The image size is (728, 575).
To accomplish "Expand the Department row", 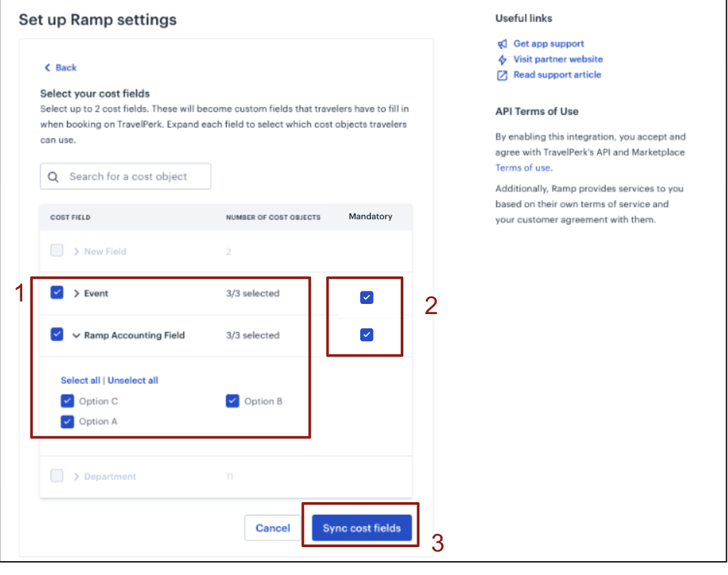I will pos(76,477).
